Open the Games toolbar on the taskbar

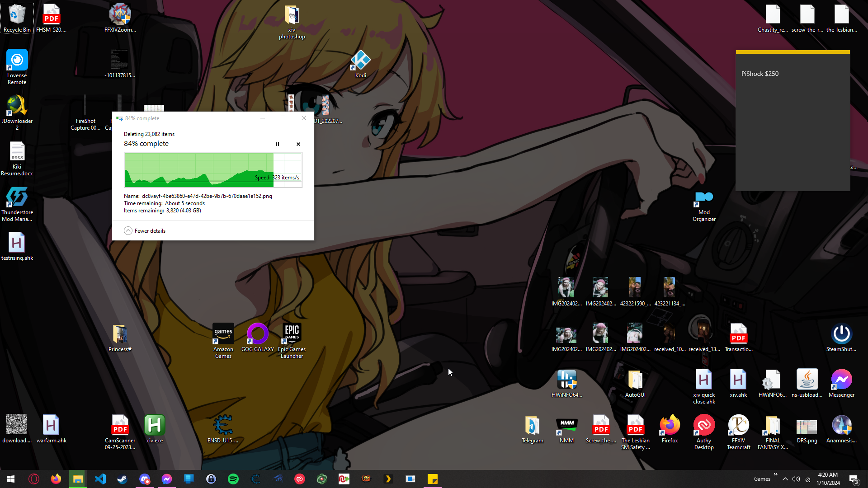pyautogui.click(x=762, y=479)
